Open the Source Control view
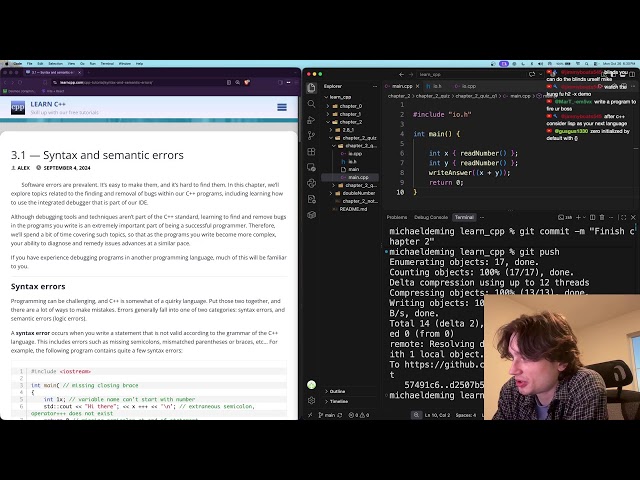 click(x=311, y=136)
